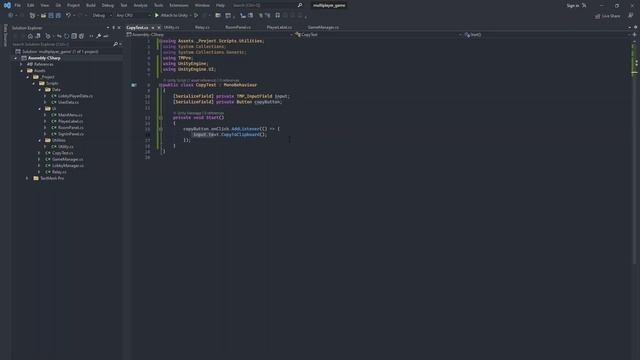Open the Build menu
Viewport: 640px width, 360px height.
(91, 5)
